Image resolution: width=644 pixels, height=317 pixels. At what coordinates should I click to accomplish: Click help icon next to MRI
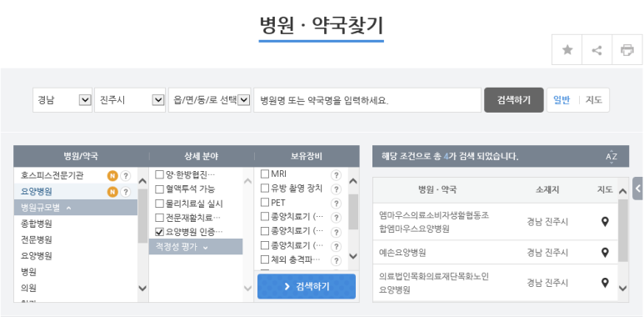(x=336, y=175)
